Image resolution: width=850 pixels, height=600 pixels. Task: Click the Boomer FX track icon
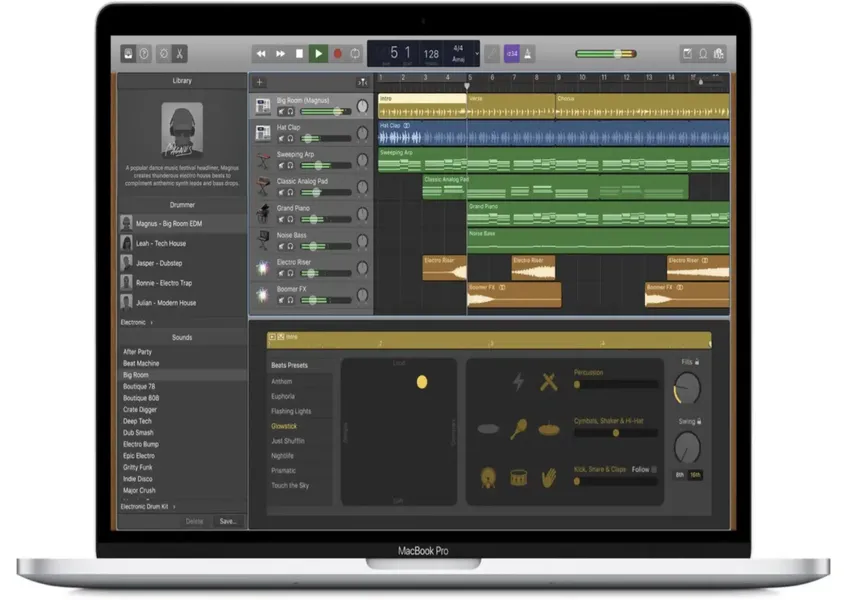pos(263,295)
